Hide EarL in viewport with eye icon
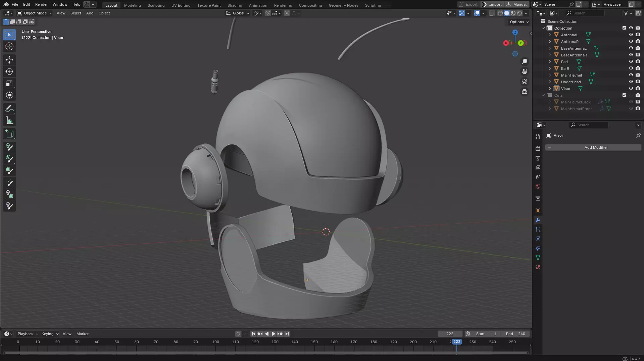 coord(631,61)
